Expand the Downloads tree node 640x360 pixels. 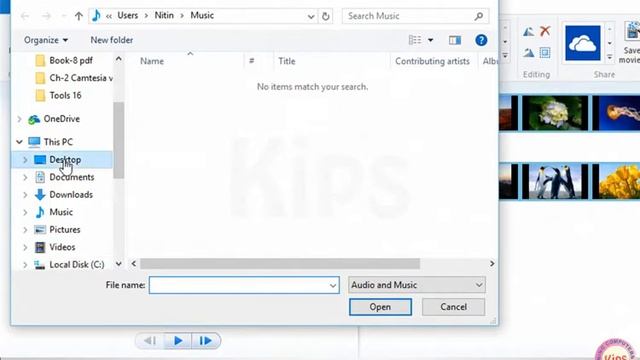[25, 195]
